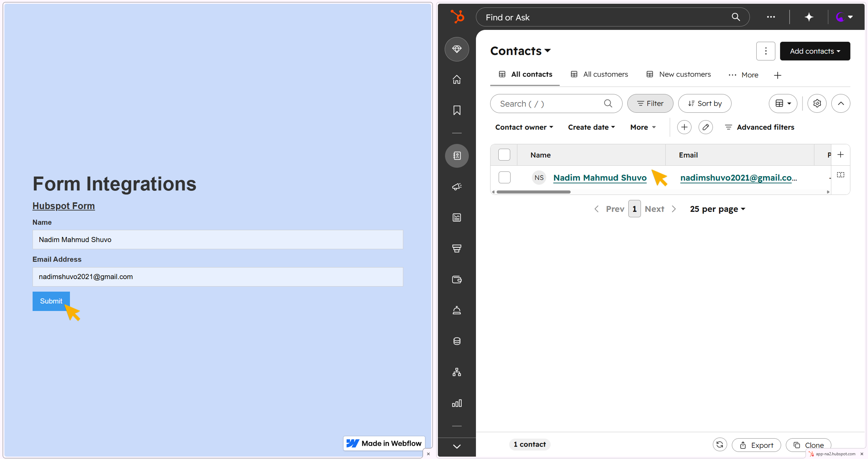Open Reporting bar chart icon in sidebar
The height and width of the screenshot is (459, 868).
pyautogui.click(x=457, y=403)
